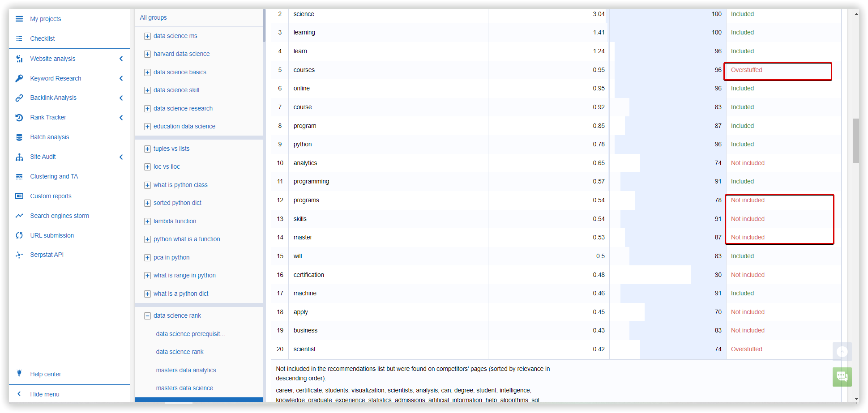Image resolution: width=868 pixels, height=413 pixels.
Task: Click the hamburger menu icon beside My projects
Action: pos(19,19)
